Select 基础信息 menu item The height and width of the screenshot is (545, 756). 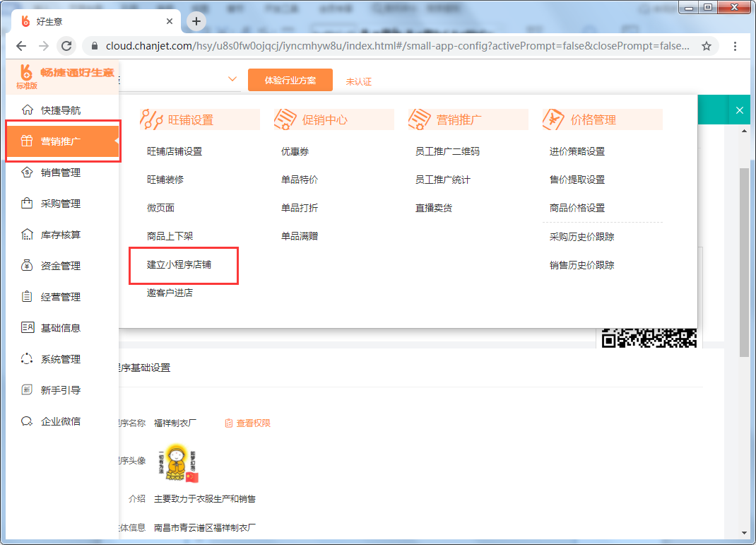[x=62, y=327]
